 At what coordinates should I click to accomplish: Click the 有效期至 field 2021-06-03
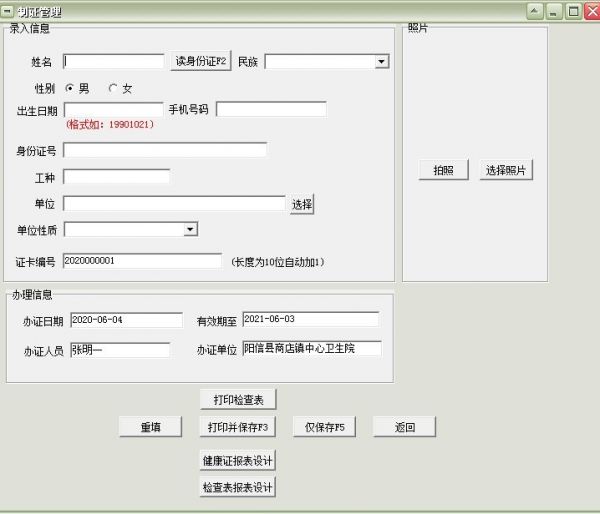tap(311, 319)
